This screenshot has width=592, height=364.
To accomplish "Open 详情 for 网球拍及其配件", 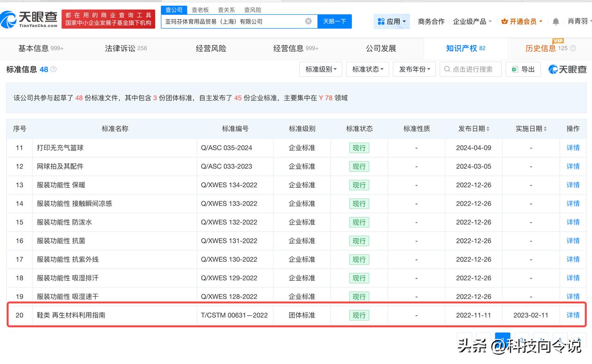I will [x=573, y=167].
